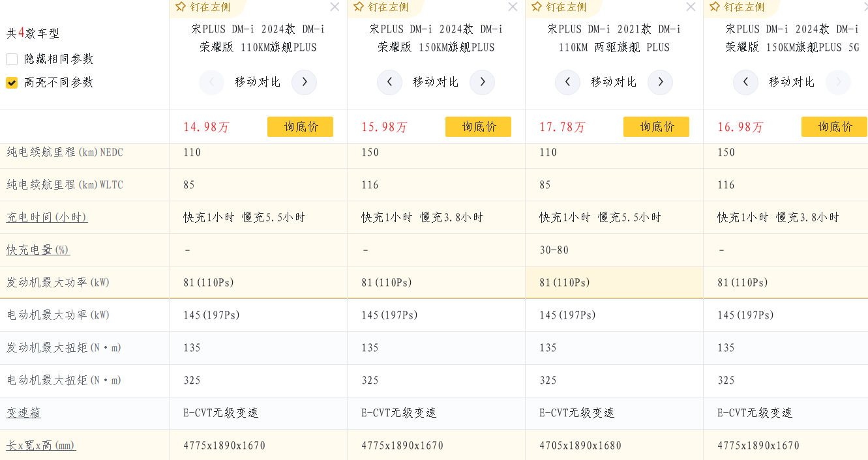Move the 17.78万 model column right
Viewport: 868px width, 460px height.
[660, 82]
